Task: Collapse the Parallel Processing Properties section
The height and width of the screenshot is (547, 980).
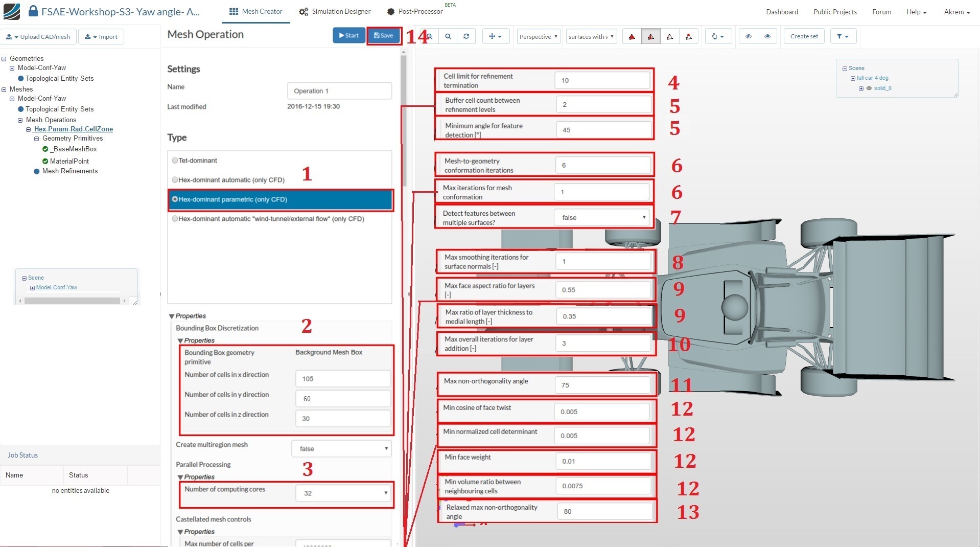Action: click(180, 477)
